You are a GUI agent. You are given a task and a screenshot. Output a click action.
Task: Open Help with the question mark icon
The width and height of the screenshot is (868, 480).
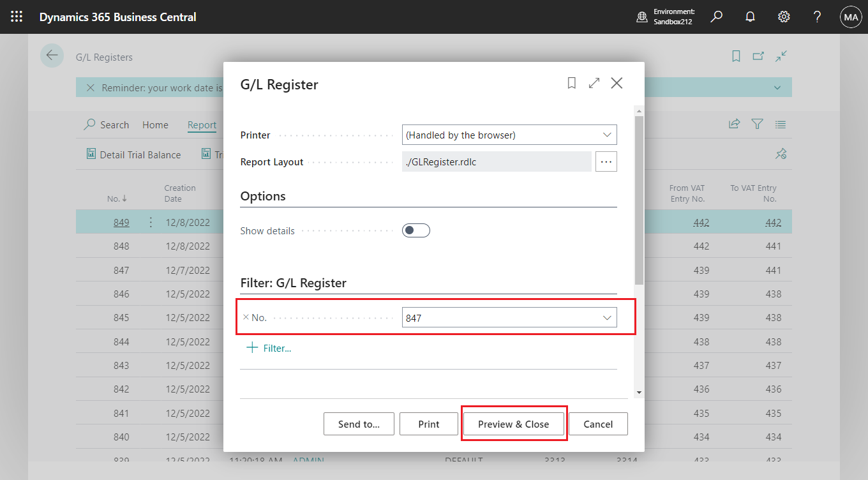pyautogui.click(x=817, y=17)
